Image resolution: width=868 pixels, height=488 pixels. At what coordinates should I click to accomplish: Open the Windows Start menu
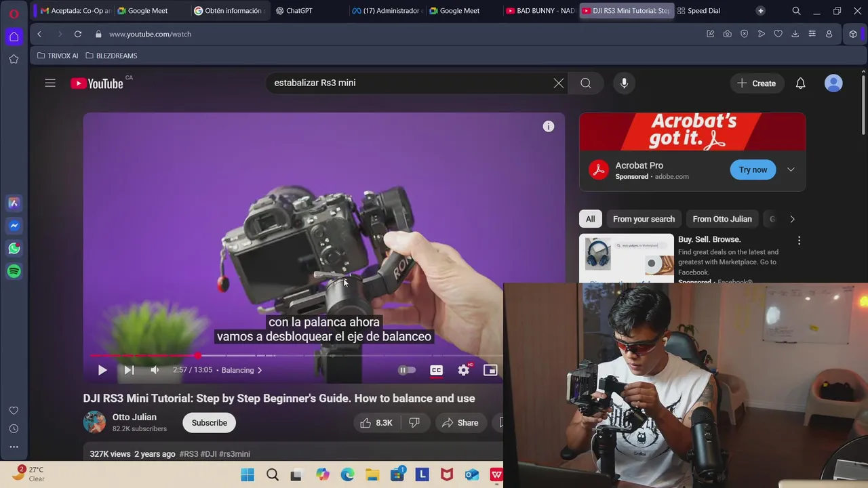pyautogui.click(x=248, y=474)
